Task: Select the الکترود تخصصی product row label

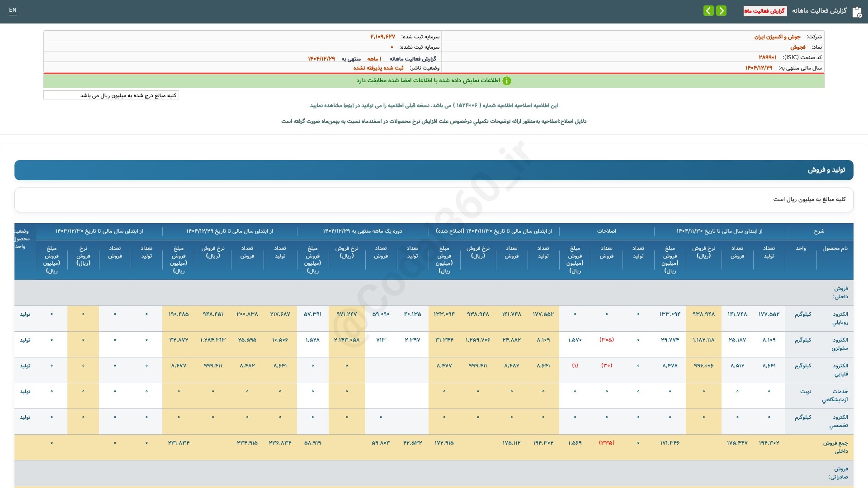Action: pyautogui.click(x=839, y=422)
